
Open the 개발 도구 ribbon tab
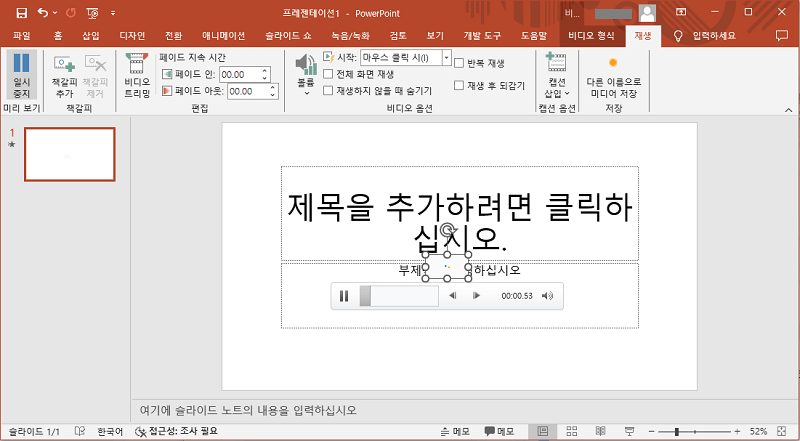482,36
